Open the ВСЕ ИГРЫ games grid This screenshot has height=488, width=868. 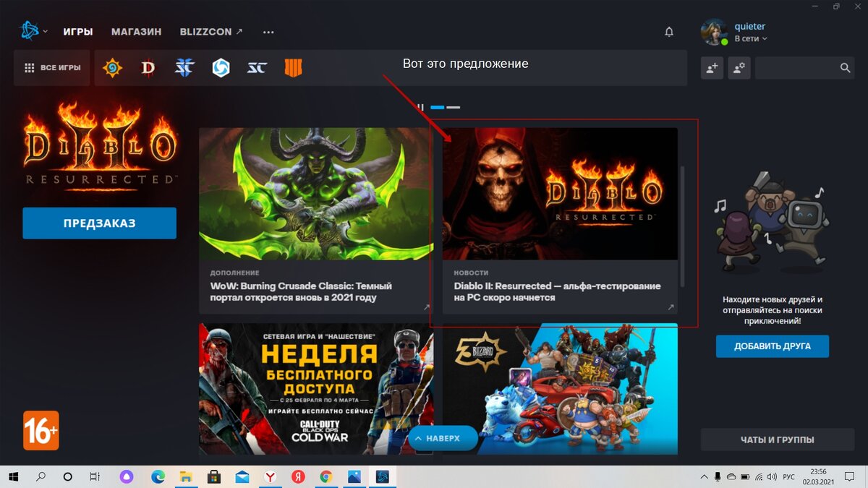point(52,68)
